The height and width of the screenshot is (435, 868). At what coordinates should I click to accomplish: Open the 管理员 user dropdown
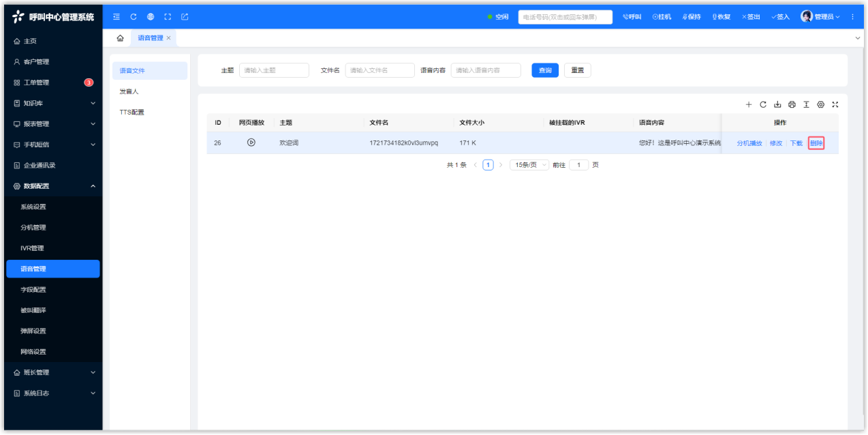[x=820, y=16]
